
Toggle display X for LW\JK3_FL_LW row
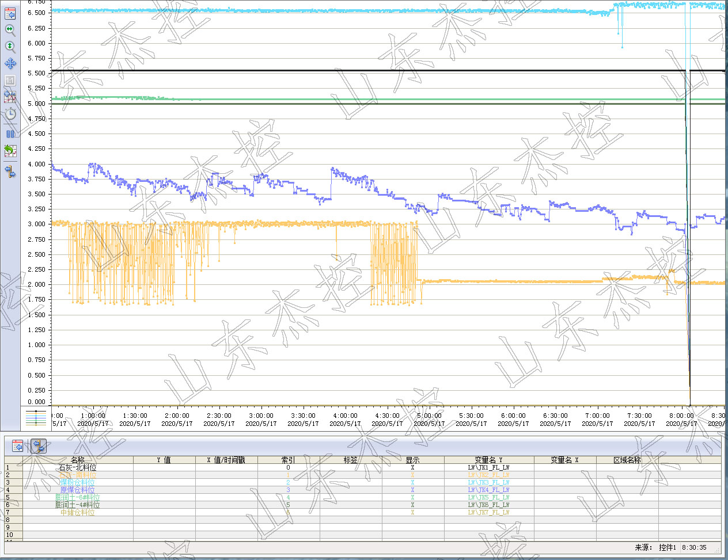[413, 482]
